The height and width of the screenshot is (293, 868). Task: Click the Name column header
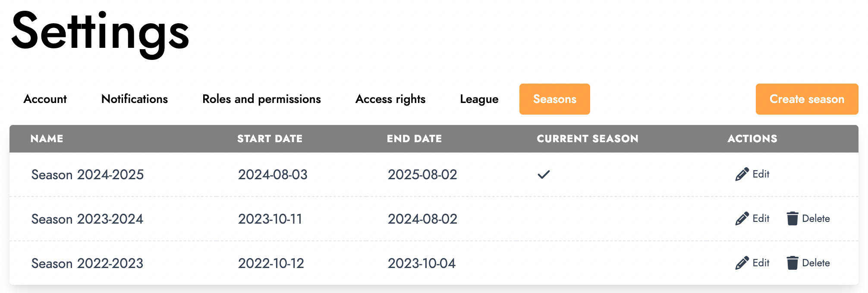point(47,139)
